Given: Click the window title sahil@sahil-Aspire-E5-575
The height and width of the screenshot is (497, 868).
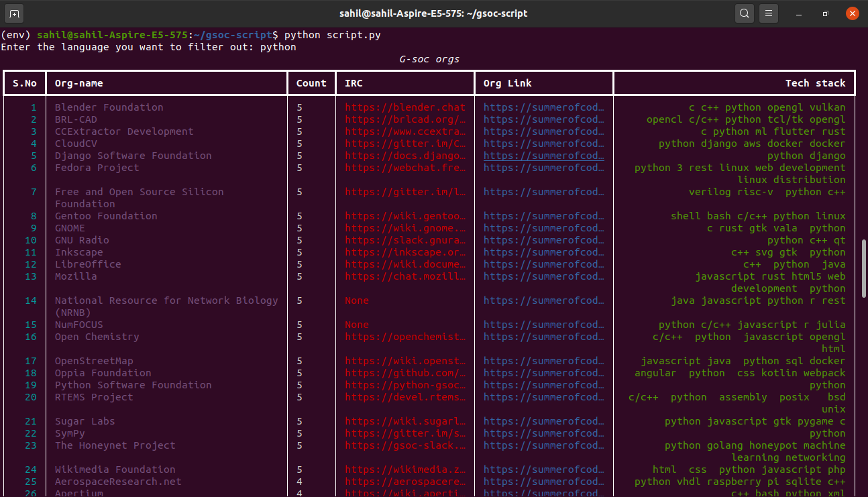Looking at the screenshot, I should pos(433,13).
